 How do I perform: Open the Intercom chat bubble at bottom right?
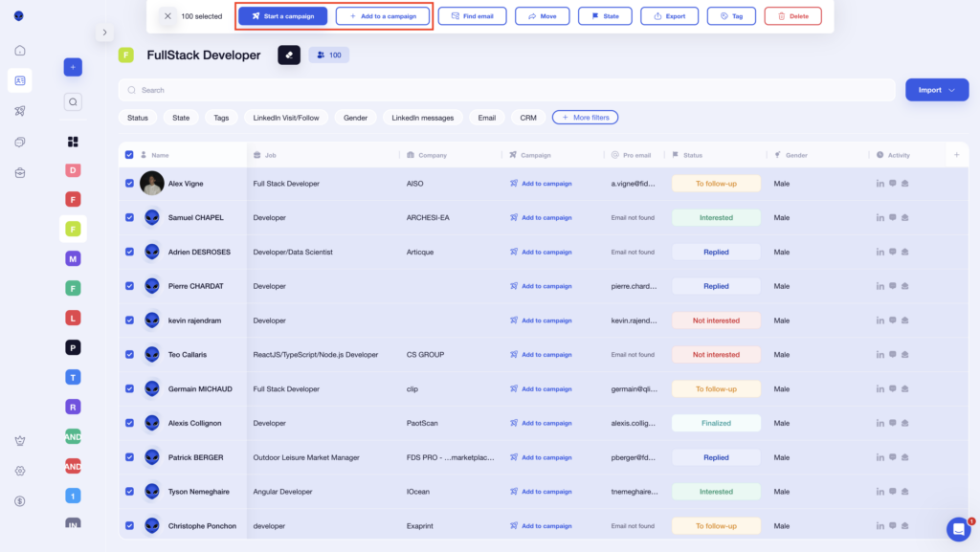tap(959, 529)
